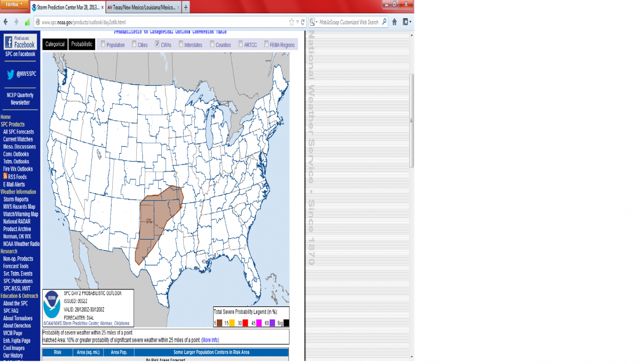This screenshot has width=641, height=364.
Task: Click the purple 60% legend swatch
Action: 271,323
